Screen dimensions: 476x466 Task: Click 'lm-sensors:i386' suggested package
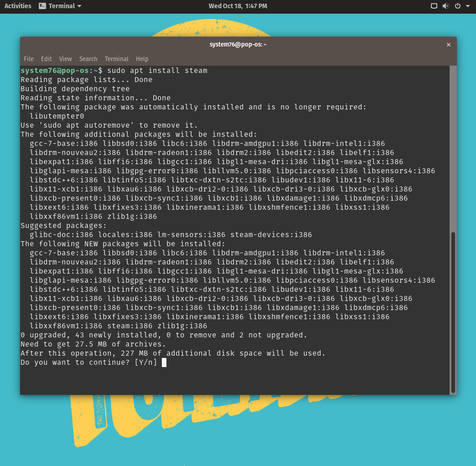coord(191,235)
